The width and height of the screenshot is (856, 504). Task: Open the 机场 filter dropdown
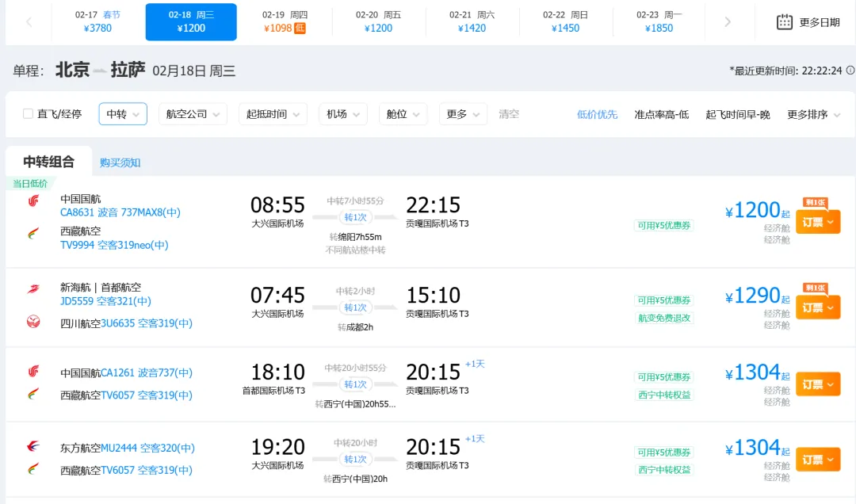point(343,113)
